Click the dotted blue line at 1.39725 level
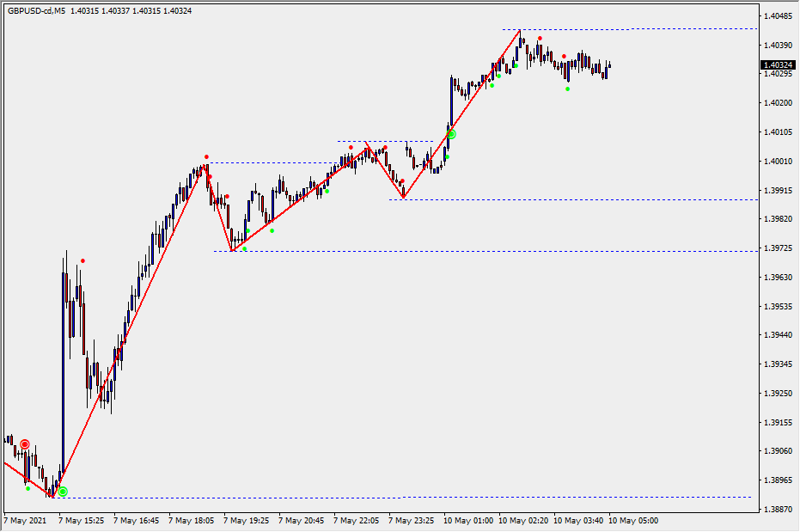The image size is (800, 532). point(516,251)
